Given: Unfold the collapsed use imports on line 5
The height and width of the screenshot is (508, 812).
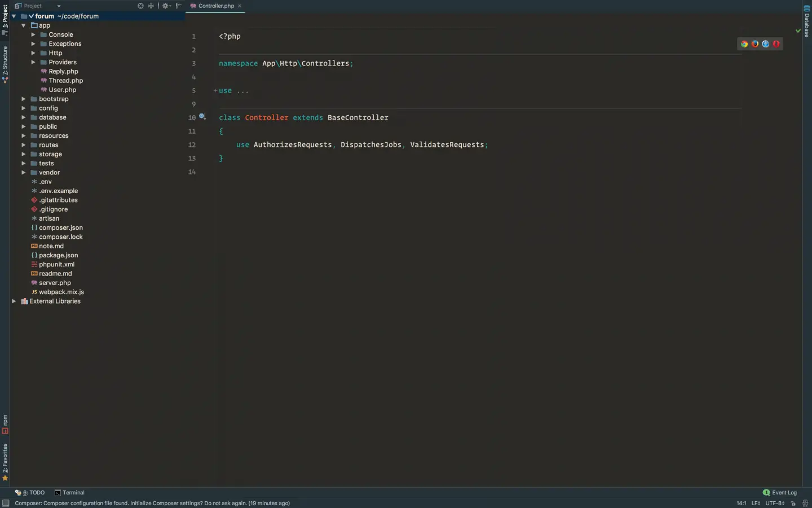Looking at the screenshot, I should pos(215,91).
